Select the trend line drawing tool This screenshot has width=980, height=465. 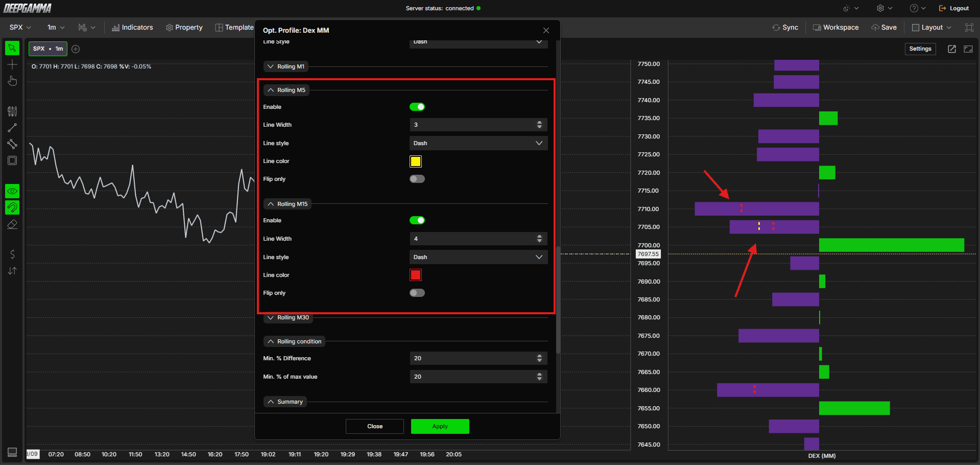pyautogui.click(x=12, y=128)
